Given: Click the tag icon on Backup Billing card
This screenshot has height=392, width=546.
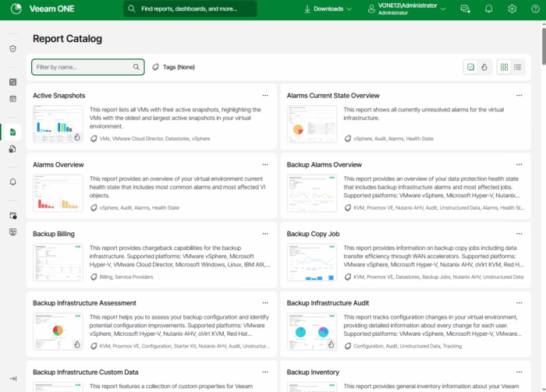Looking at the screenshot, I should [94, 277].
